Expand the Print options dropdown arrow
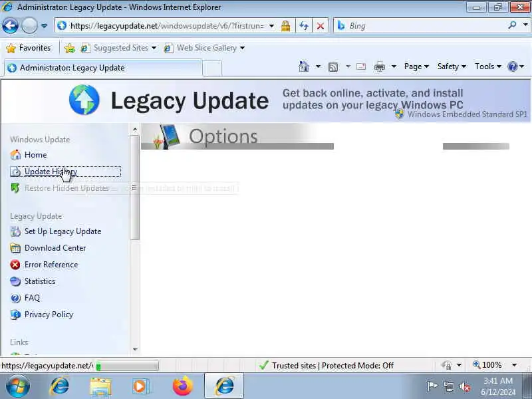 click(394, 66)
